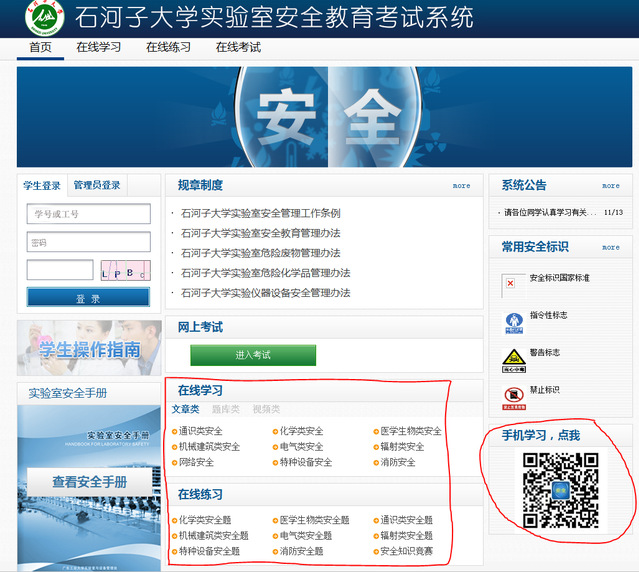Screen dimensions: 639x572
Task: Open 医学生物类安全 study category
Action: click(411, 431)
